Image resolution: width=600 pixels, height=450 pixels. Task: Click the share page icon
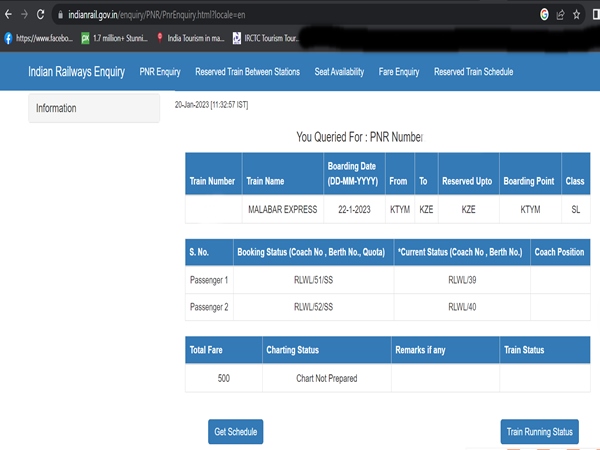[560, 15]
